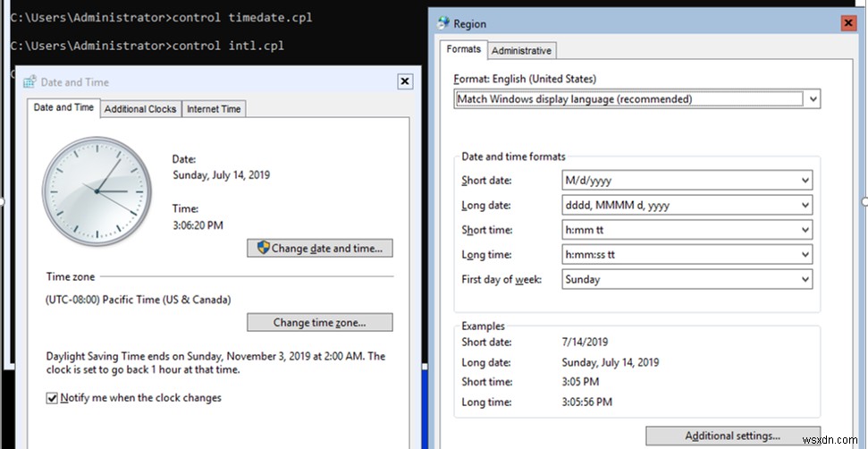
Task: Click the example long date in Region
Action: pos(610,362)
